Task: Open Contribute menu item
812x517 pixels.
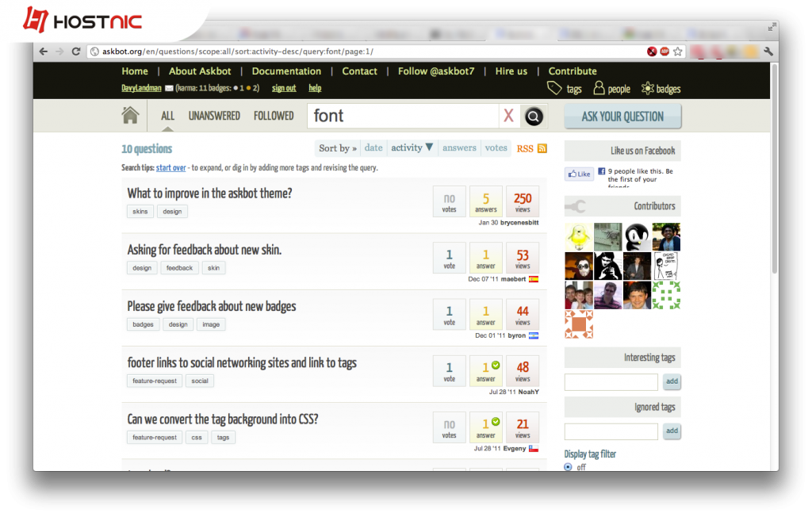Action: coord(573,71)
